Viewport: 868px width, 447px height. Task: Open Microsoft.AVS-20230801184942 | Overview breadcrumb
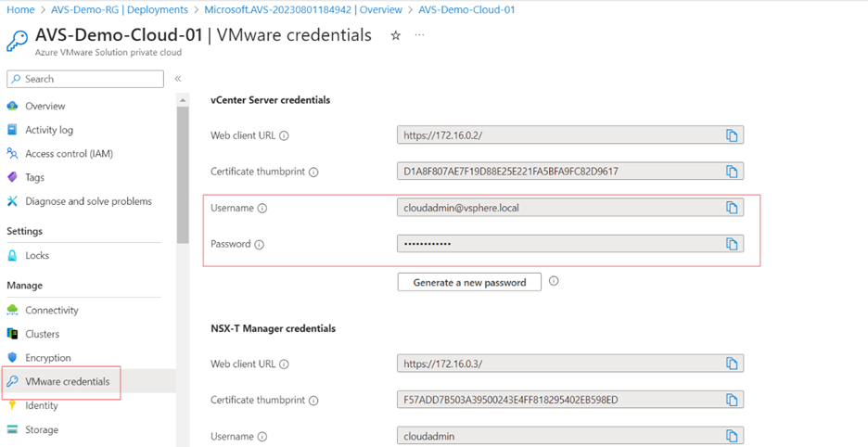click(303, 9)
